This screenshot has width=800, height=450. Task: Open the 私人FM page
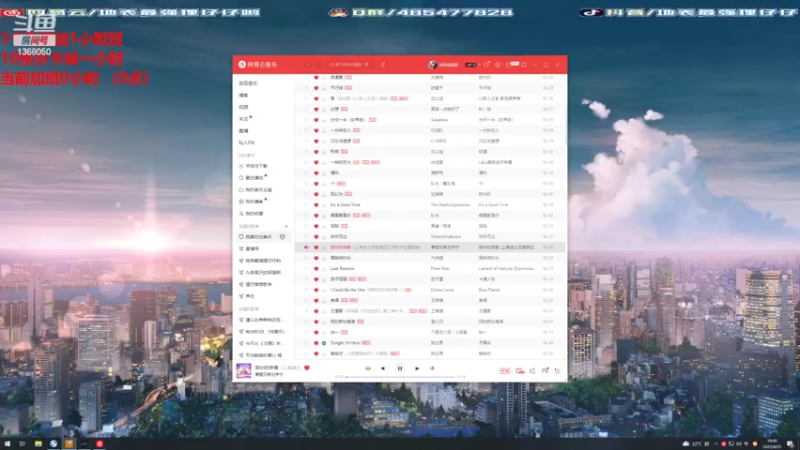[246, 143]
